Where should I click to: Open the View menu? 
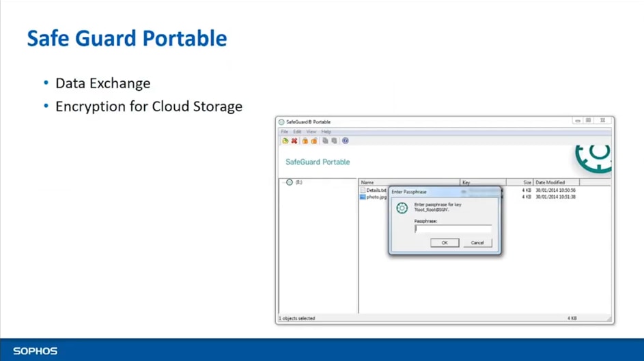tap(311, 132)
